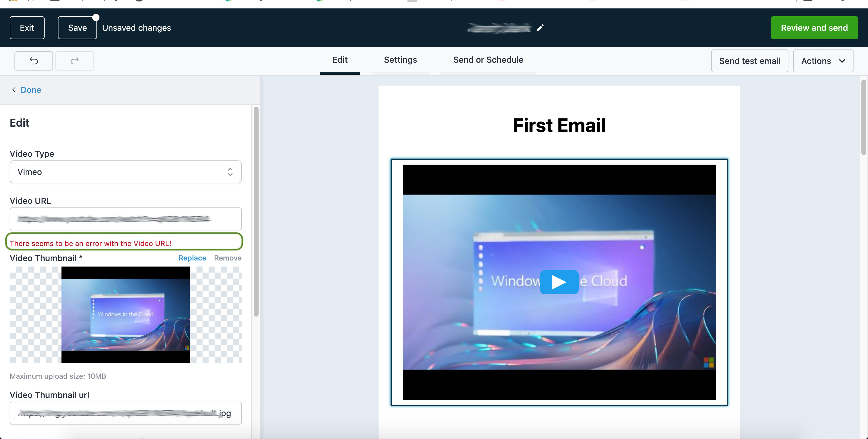Click Send test email button
The height and width of the screenshot is (439, 868).
coord(749,61)
